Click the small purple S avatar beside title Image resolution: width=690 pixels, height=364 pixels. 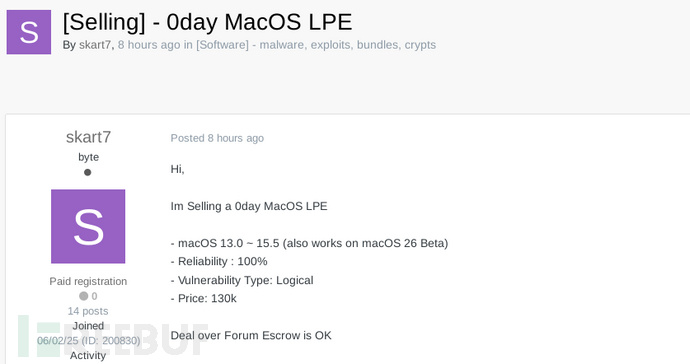click(29, 32)
